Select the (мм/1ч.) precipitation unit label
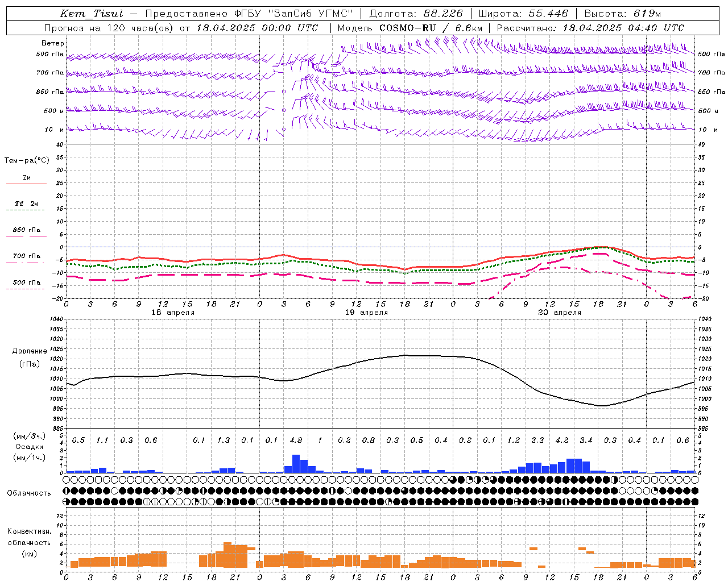Screen dimensions: 728x582 [x=30, y=458]
